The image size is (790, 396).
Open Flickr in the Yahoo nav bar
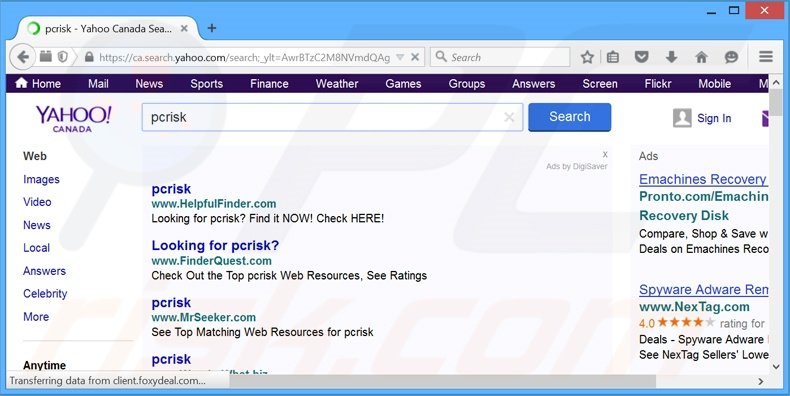click(658, 84)
